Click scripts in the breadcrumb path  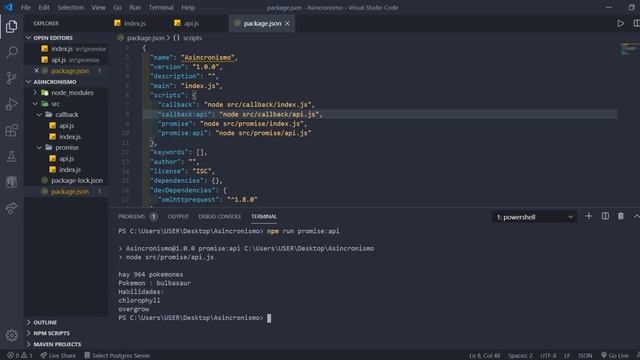pyautogui.click(x=192, y=38)
